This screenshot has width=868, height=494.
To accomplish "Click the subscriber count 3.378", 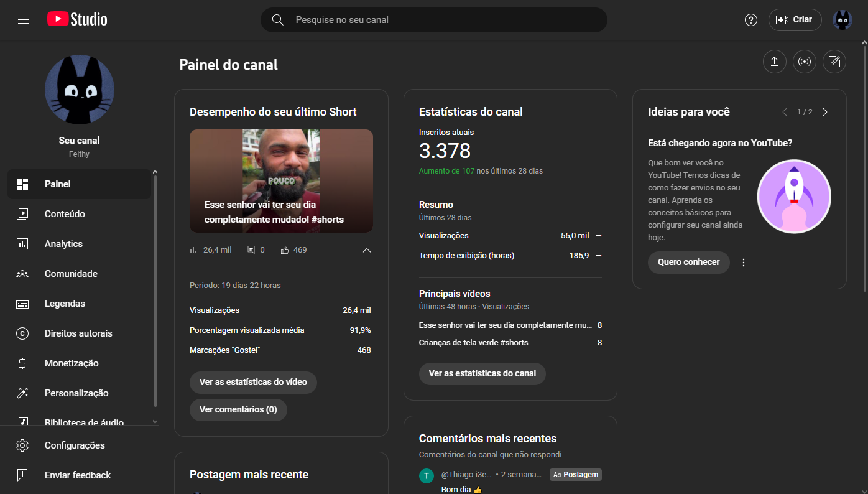I will click(445, 151).
